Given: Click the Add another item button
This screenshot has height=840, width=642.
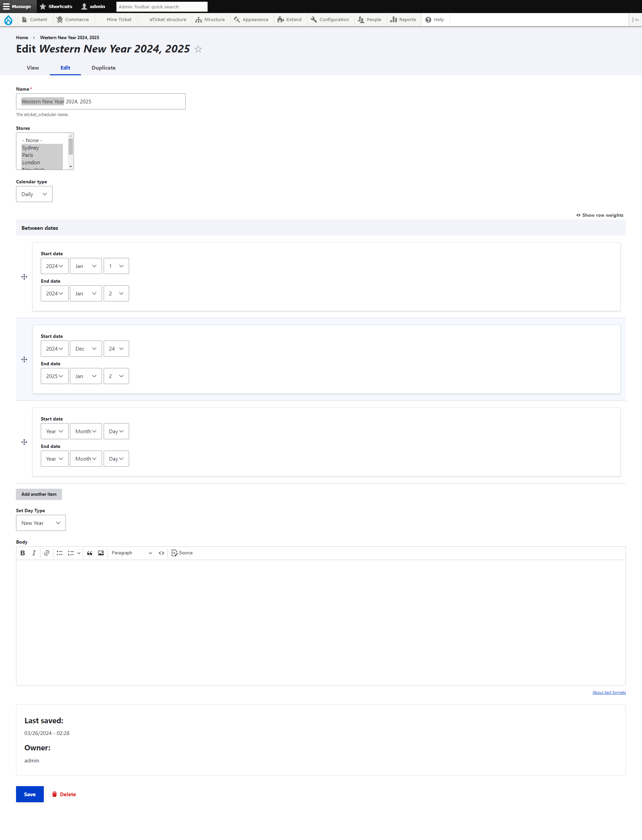Looking at the screenshot, I should coord(38,493).
